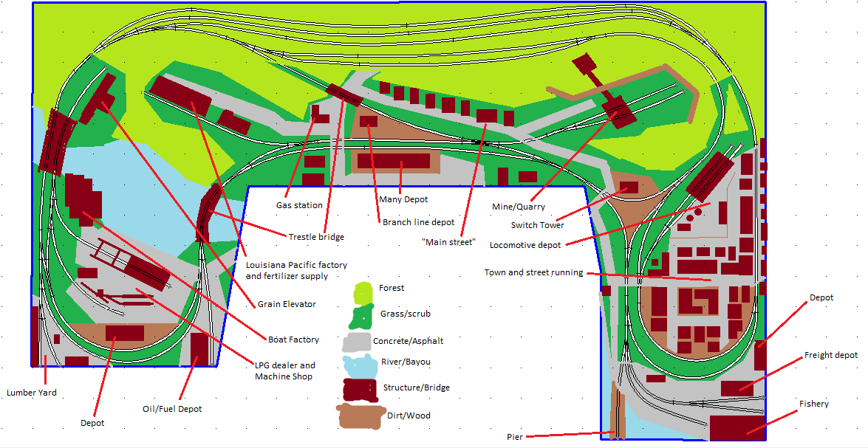Select the Switch Tower label
The width and height of the screenshot is (868, 448).
pyautogui.click(x=537, y=225)
